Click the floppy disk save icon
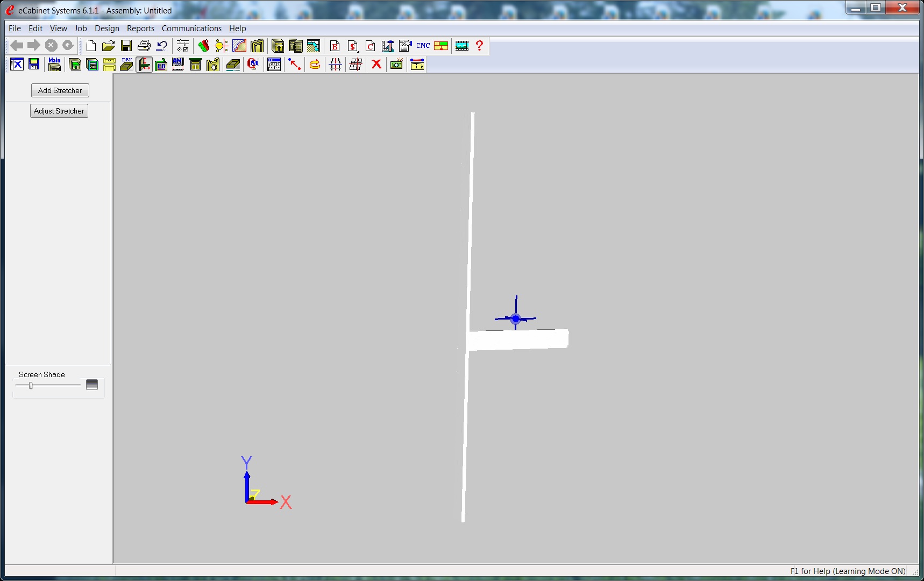This screenshot has height=581, width=924. [126, 46]
